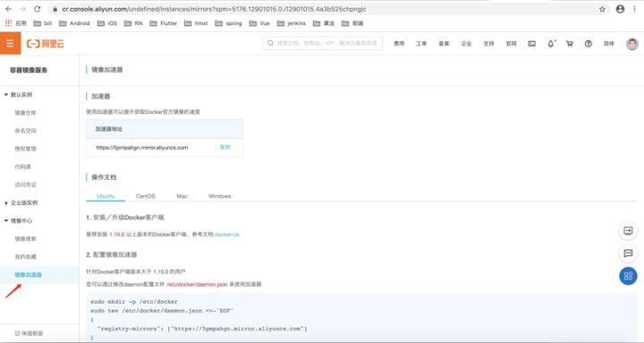Image resolution: width=644 pixels, height=343 pixels.
Task: Open 命名空间 in the sidebar
Action: 25,131
